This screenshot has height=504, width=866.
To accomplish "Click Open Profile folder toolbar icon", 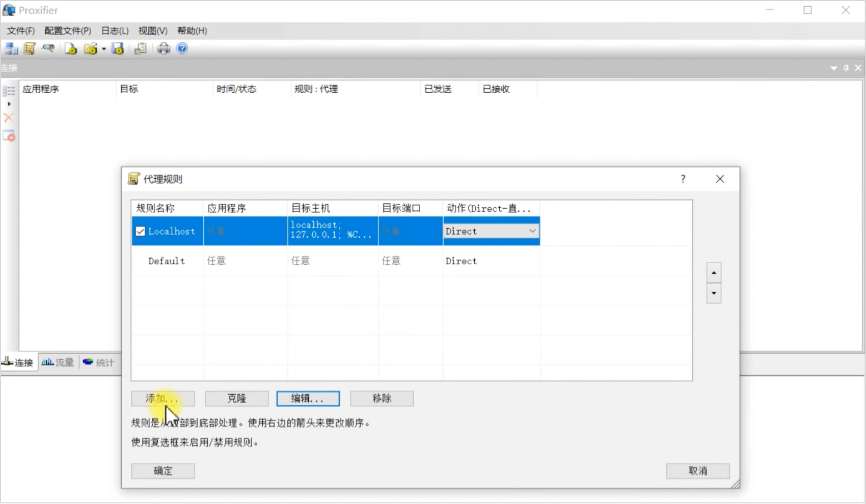I will click(91, 48).
